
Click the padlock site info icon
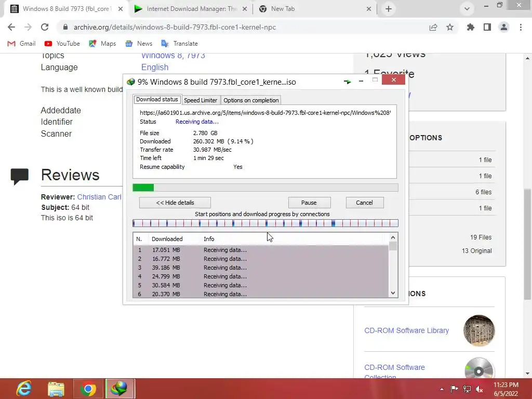(x=65, y=27)
